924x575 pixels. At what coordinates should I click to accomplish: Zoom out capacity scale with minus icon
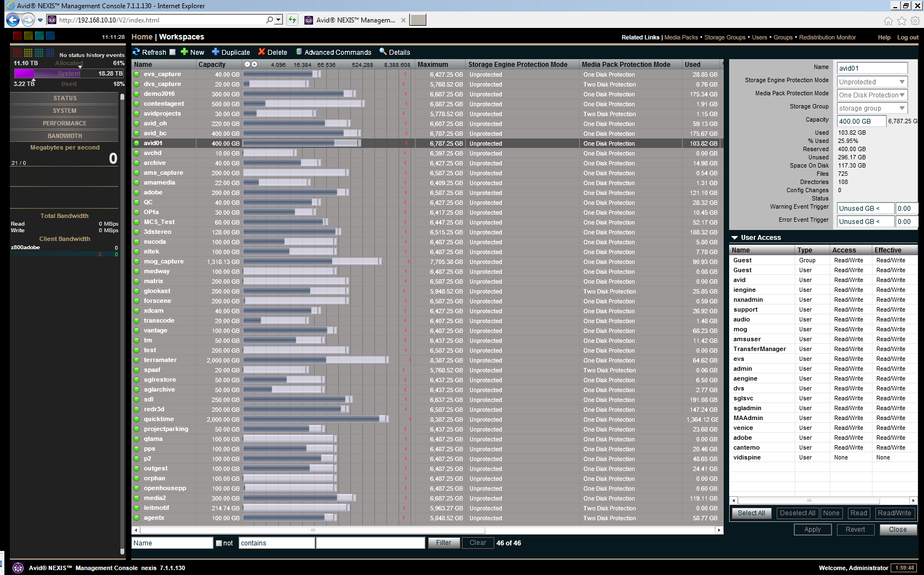247,64
